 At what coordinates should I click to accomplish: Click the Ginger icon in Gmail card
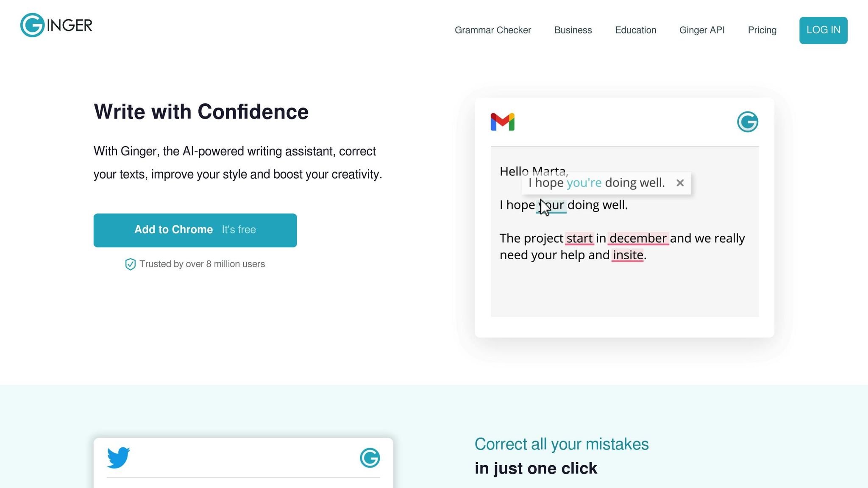coord(747,122)
